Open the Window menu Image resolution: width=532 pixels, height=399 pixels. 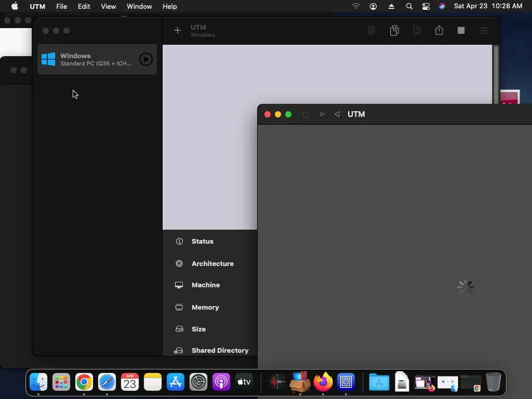click(139, 6)
